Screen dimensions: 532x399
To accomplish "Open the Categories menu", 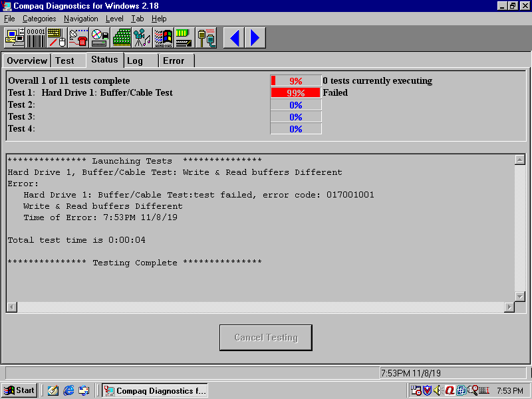I will pyautogui.click(x=39, y=19).
